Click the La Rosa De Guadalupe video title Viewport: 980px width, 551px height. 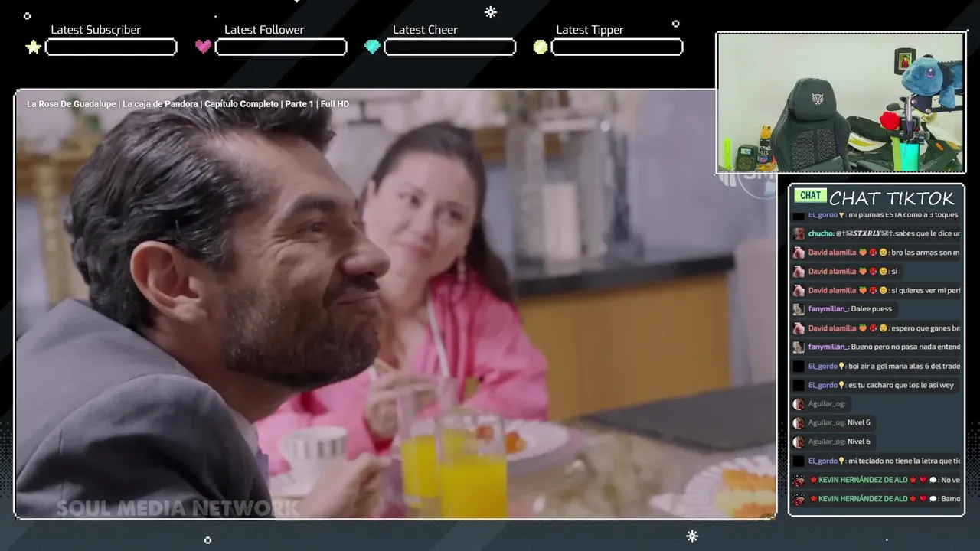point(188,104)
